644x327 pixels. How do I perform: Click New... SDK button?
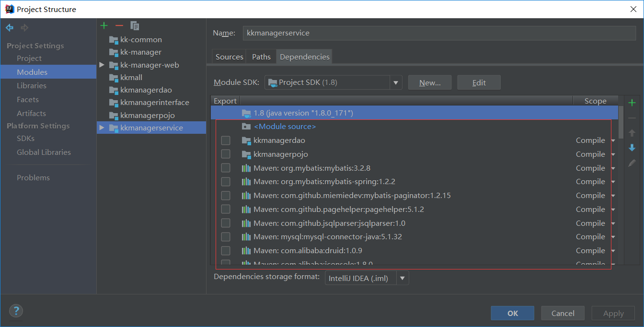(430, 82)
